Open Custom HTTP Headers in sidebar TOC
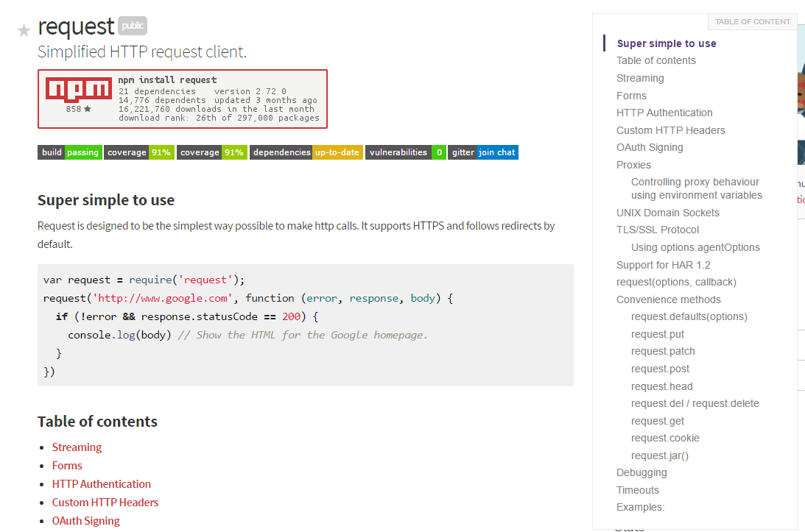Viewport: 805px width, 532px height. coord(670,130)
